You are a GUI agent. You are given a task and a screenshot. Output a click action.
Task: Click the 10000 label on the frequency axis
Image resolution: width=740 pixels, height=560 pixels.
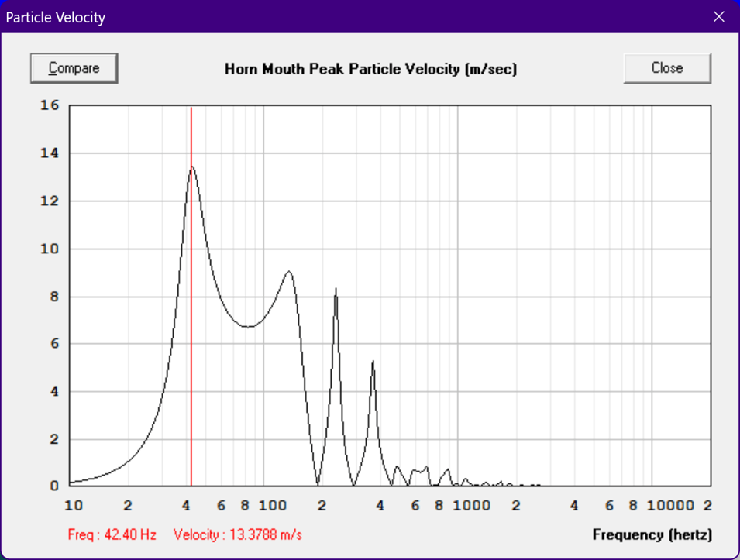(x=670, y=506)
